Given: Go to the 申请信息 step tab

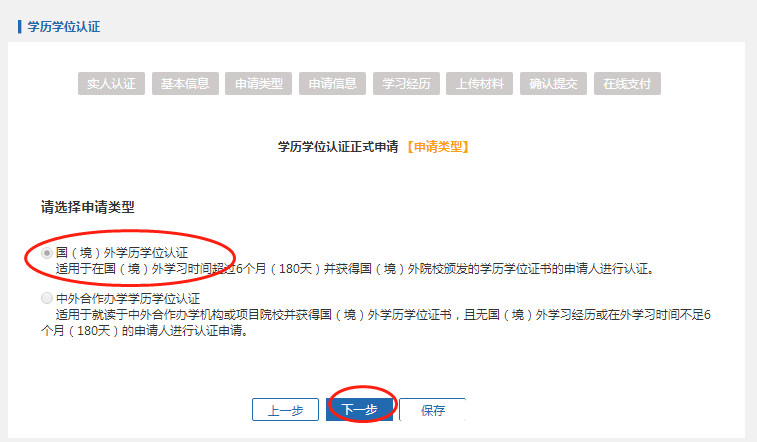Looking at the screenshot, I should 332,83.
